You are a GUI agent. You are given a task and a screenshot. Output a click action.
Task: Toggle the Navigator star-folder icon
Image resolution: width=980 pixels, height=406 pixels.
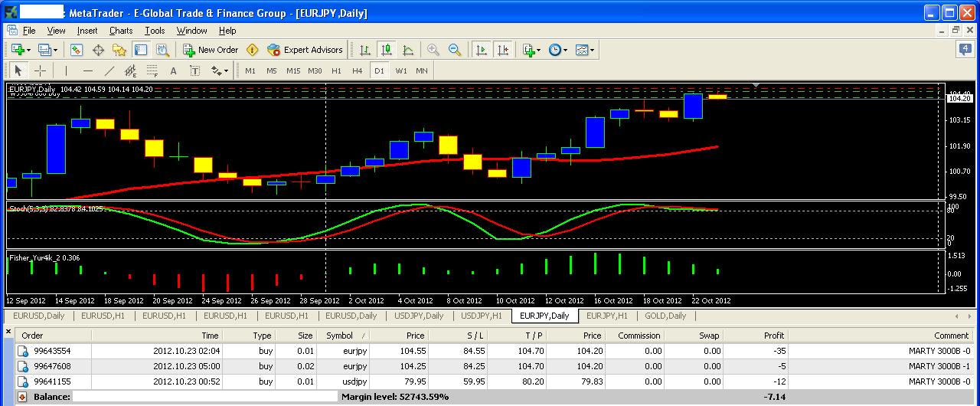pos(119,50)
